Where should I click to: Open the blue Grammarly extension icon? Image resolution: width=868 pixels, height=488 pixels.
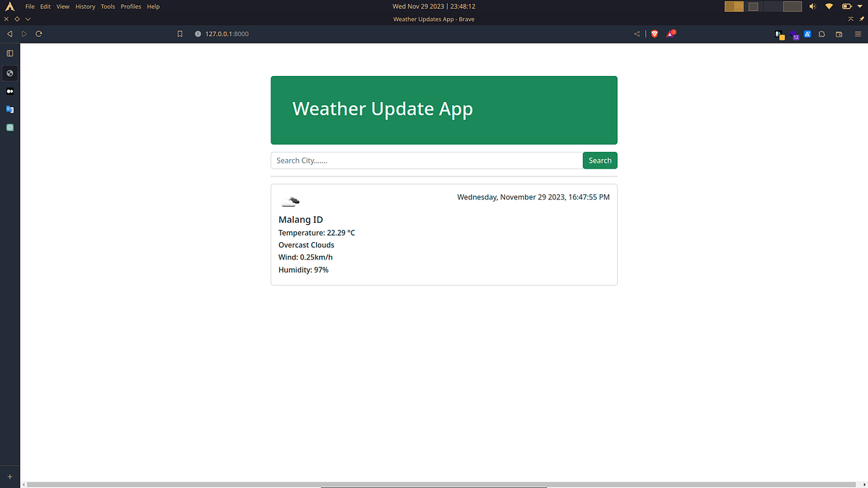click(807, 33)
